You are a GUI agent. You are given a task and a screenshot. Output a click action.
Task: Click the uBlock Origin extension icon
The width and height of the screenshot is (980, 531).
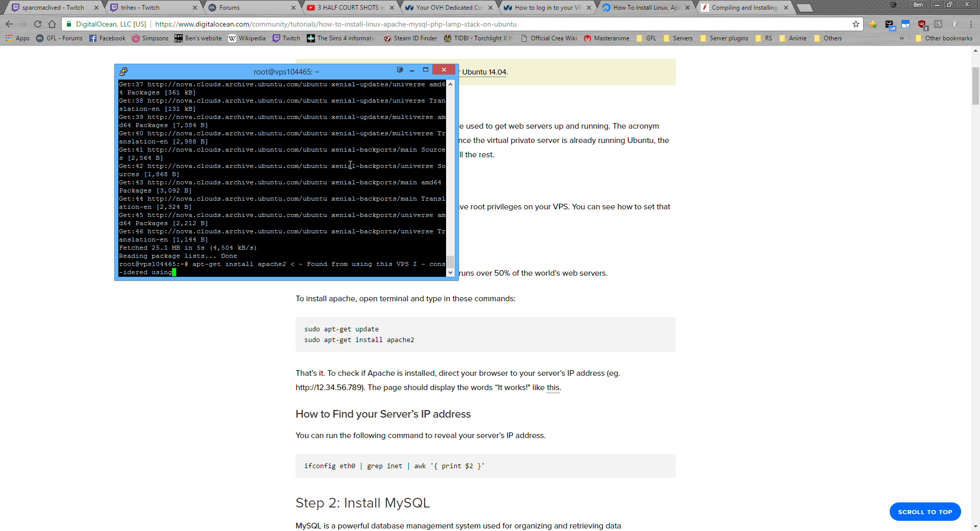pyautogui.click(x=922, y=24)
